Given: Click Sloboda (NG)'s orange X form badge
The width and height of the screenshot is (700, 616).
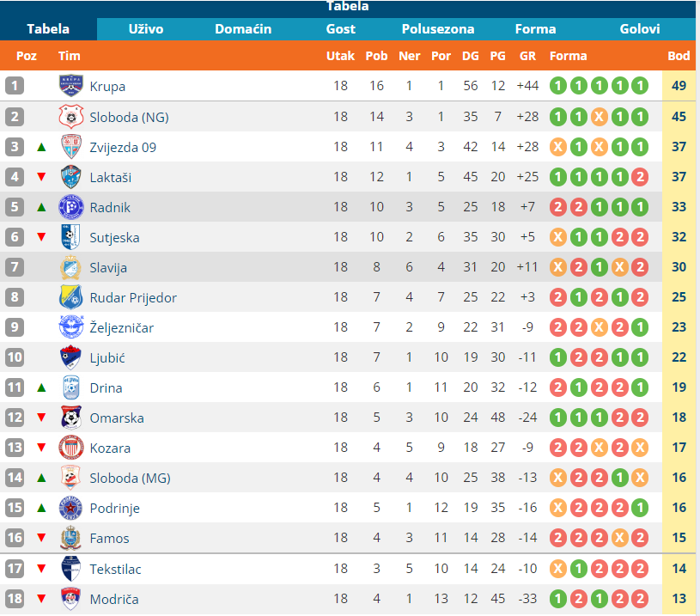Looking at the screenshot, I should pos(599,116).
